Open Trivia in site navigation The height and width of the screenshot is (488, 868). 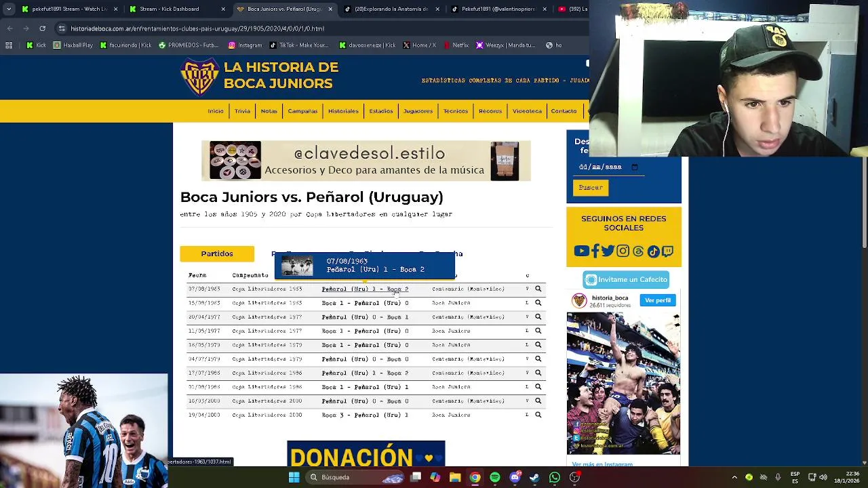click(x=242, y=111)
